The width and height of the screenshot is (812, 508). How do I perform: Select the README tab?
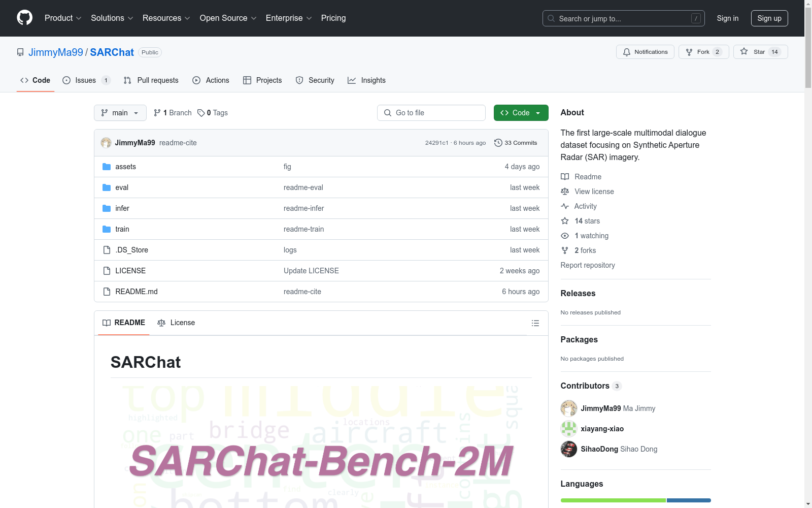pos(124,323)
